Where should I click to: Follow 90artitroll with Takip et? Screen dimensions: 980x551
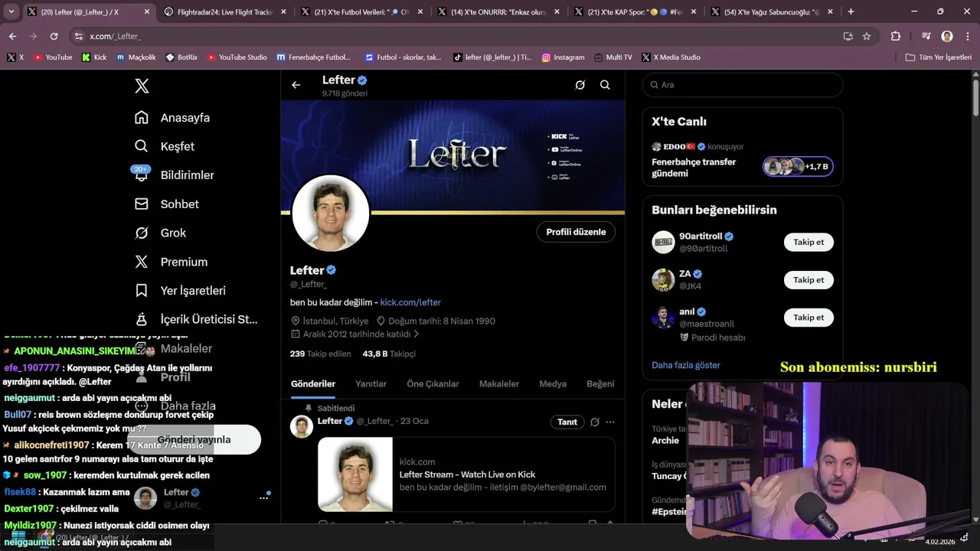(808, 242)
